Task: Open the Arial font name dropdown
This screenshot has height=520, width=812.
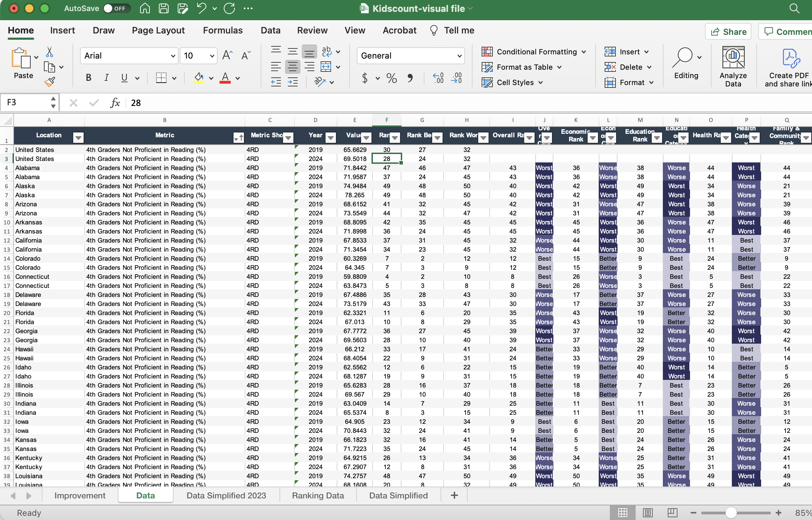Action: tap(173, 56)
